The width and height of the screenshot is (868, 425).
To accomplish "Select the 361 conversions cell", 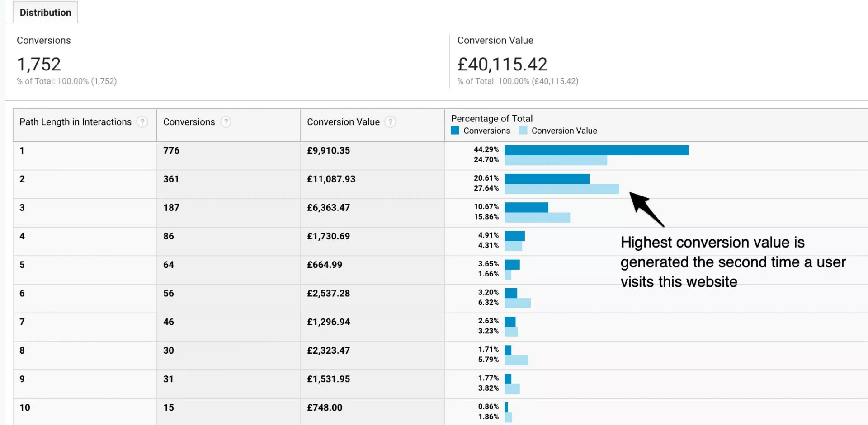I will click(x=171, y=179).
